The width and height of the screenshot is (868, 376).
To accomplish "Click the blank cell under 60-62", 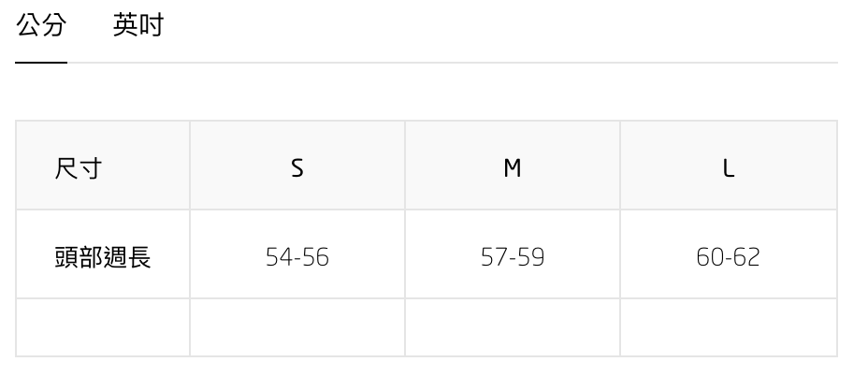I will [729, 327].
